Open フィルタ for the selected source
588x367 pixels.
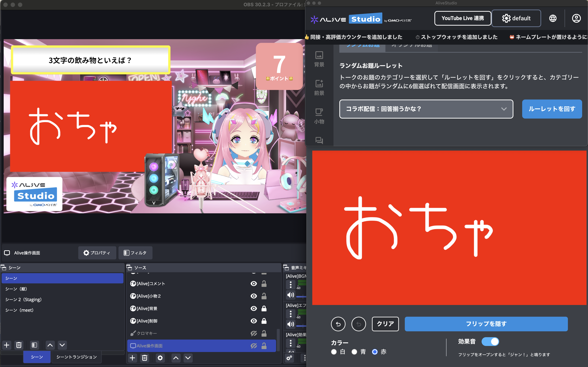pyautogui.click(x=135, y=253)
